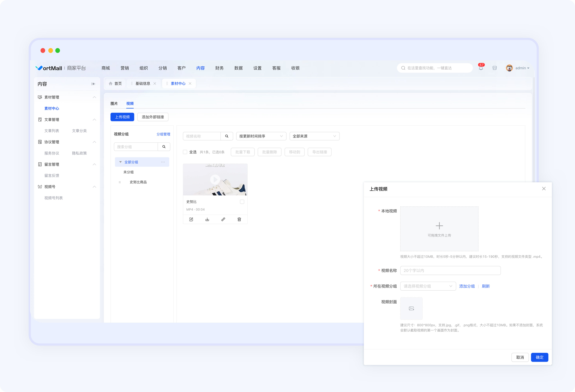Collapse the 素材管理 section chevron

[94, 97]
